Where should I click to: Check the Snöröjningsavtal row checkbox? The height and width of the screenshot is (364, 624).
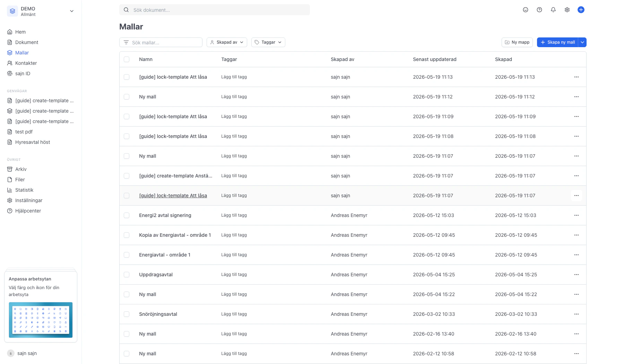point(127,314)
